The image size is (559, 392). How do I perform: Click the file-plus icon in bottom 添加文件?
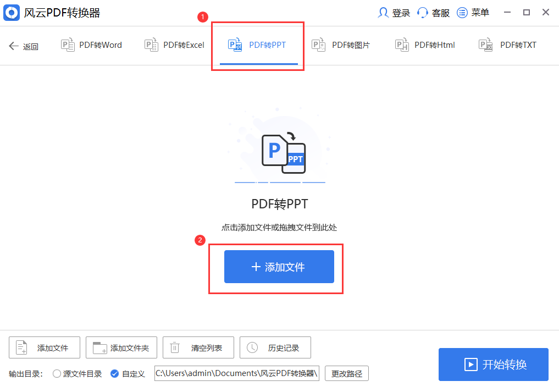click(x=21, y=347)
